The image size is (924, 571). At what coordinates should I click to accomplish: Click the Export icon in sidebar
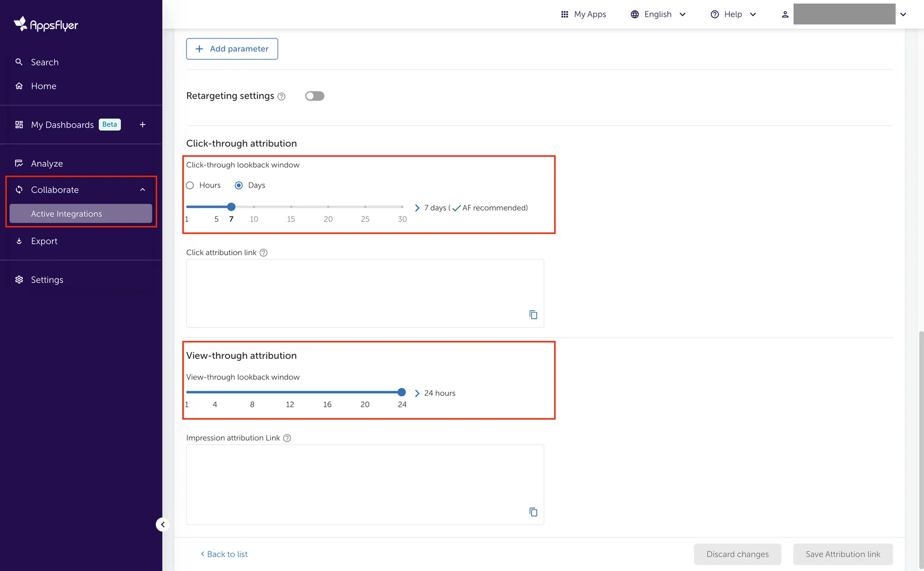pos(18,241)
